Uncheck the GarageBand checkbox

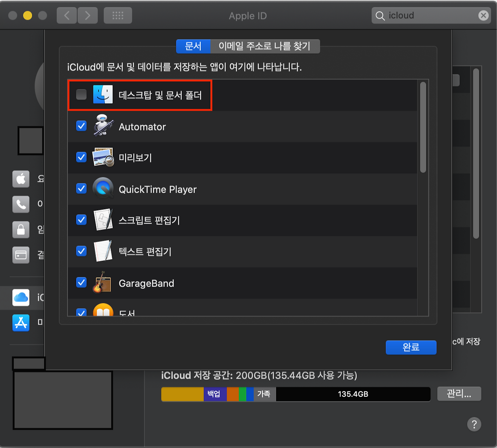(x=81, y=282)
